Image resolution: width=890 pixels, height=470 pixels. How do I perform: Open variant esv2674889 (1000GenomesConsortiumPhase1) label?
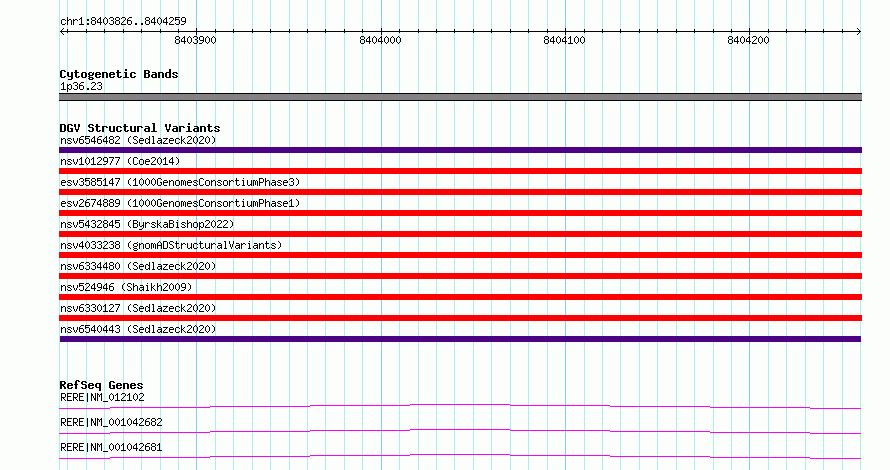point(180,203)
